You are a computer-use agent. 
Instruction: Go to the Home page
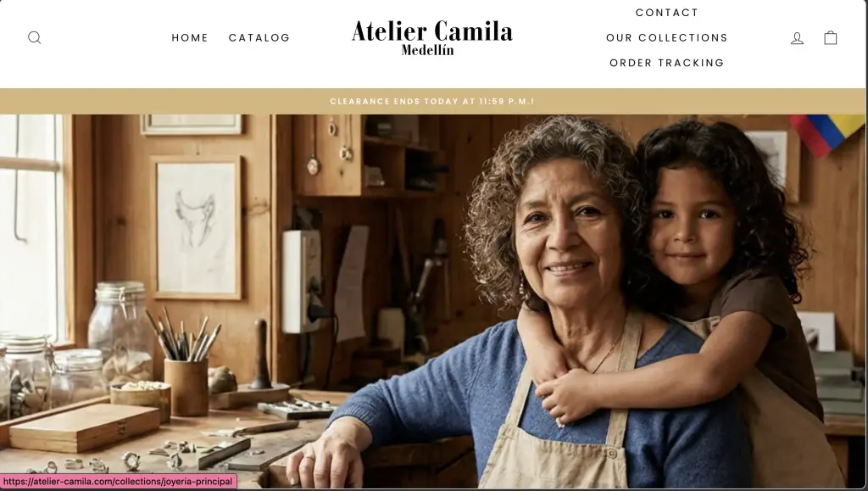(190, 37)
